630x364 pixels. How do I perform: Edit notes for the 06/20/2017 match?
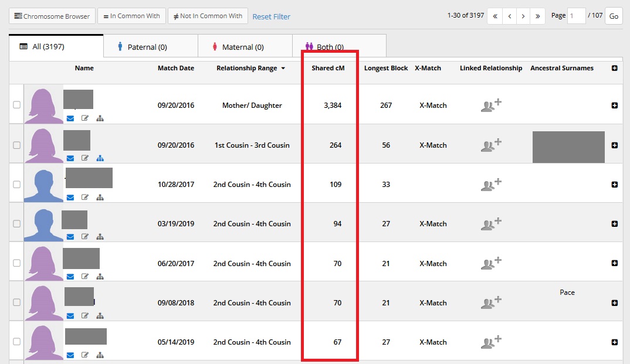pyautogui.click(x=85, y=277)
